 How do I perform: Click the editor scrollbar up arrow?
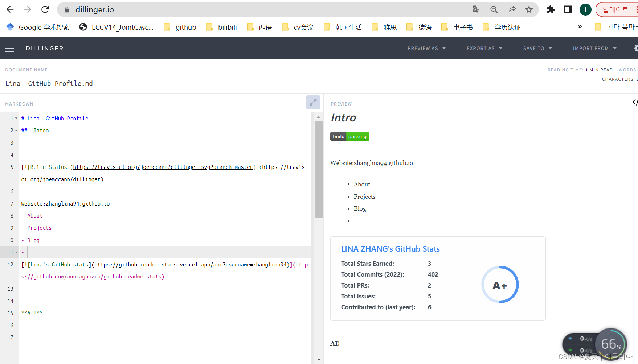coord(319,117)
